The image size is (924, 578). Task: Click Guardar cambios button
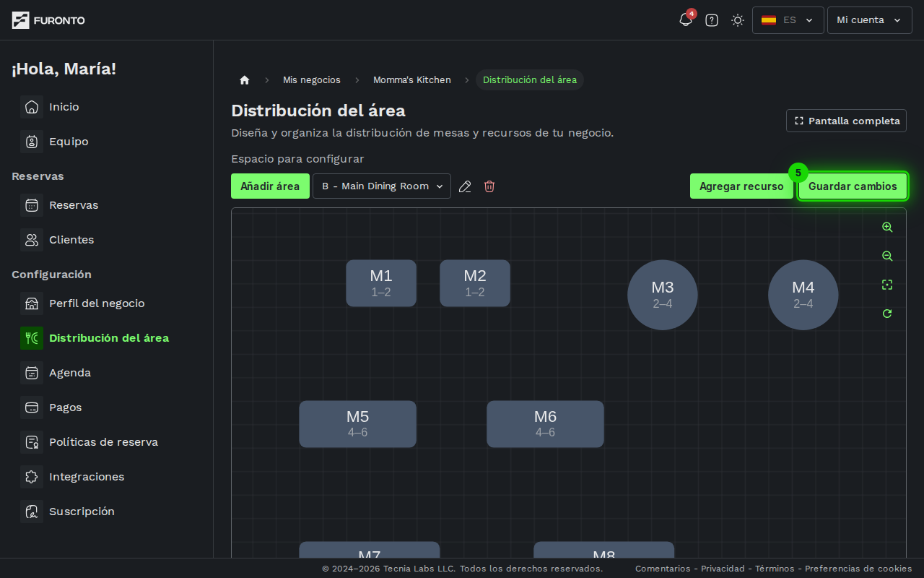coord(853,186)
